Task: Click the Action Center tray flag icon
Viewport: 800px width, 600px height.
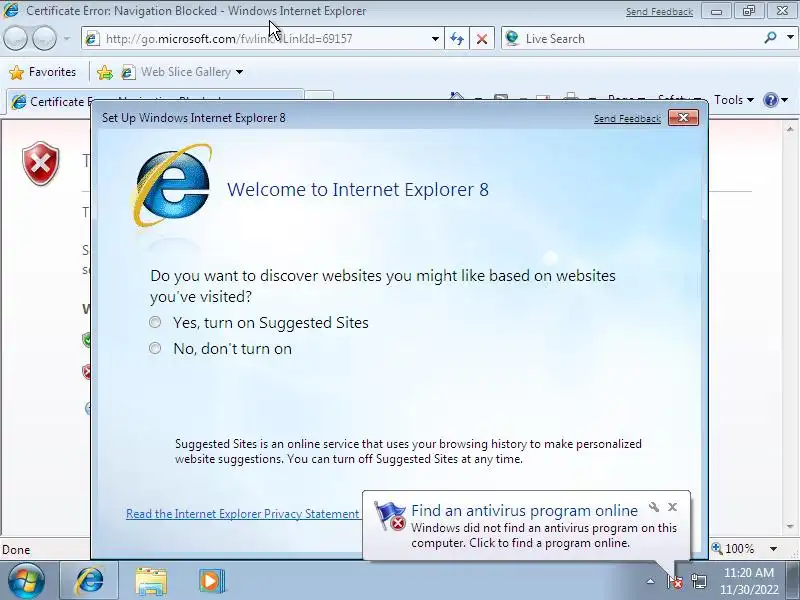Action: (x=674, y=581)
